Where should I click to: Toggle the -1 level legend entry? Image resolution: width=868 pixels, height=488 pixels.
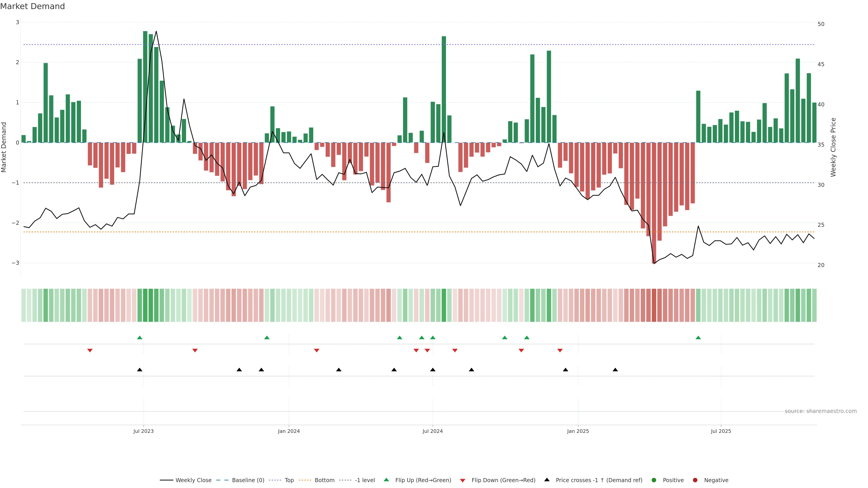click(x=365, y=480)
